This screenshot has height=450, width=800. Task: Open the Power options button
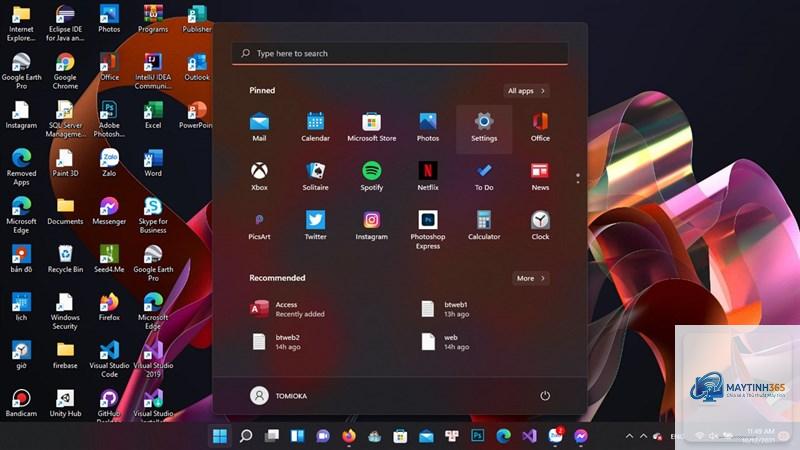click(545, 395)
